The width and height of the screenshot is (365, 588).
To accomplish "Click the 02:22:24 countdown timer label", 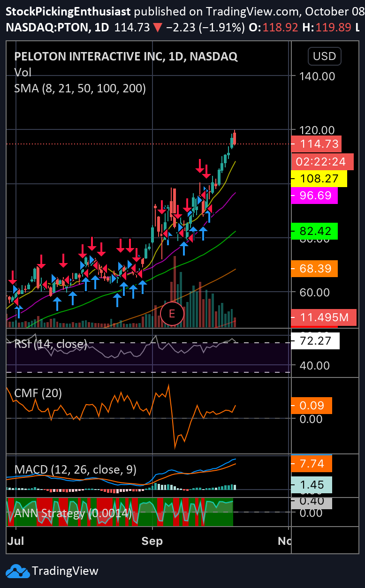I will point(322,162).
